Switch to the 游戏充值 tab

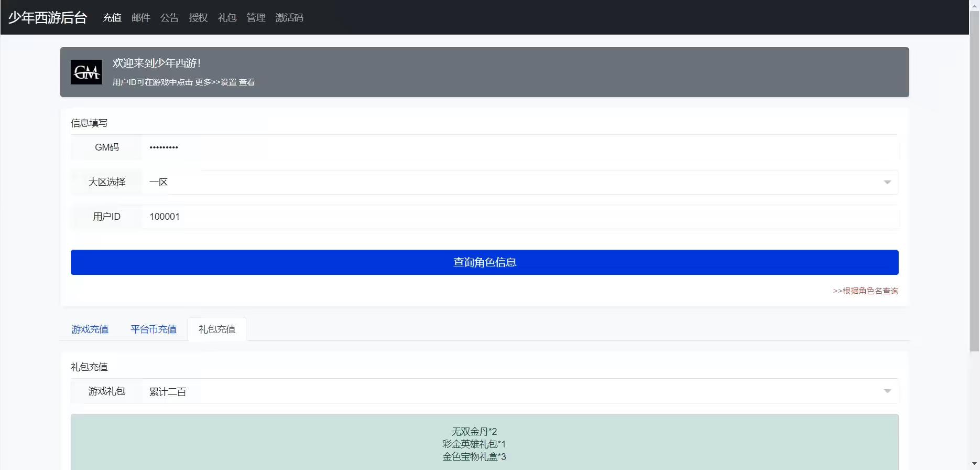coord(90,329)
